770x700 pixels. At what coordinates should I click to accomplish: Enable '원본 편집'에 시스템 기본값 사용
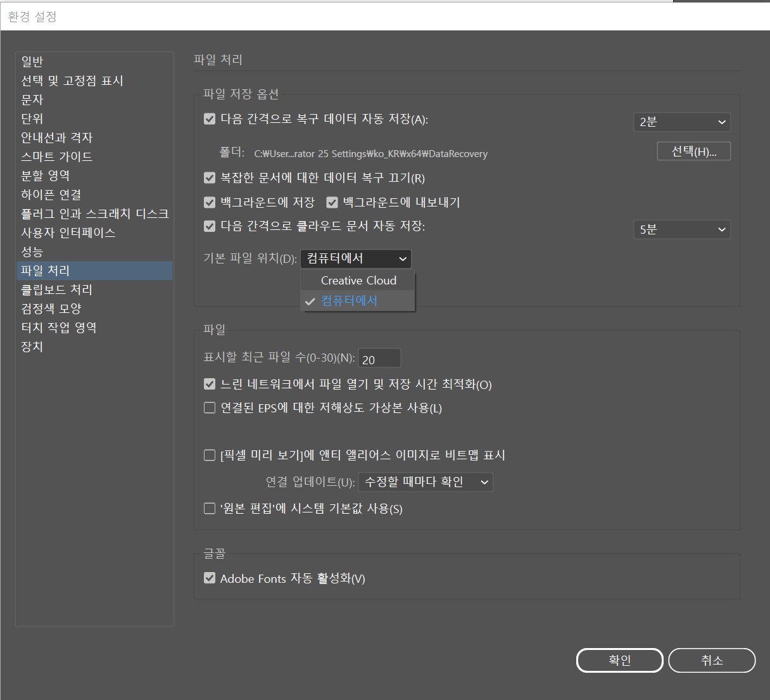click(x=210, y=508)
